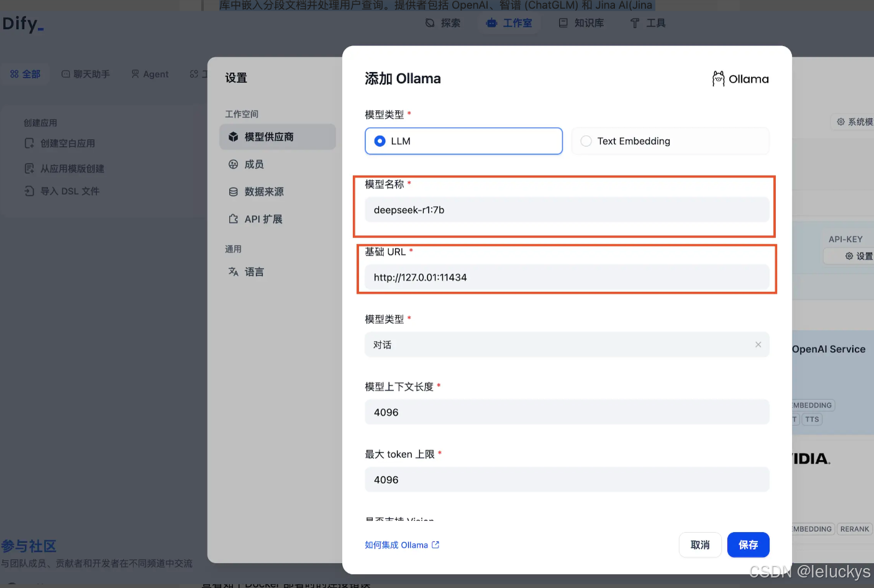This screenshot has height=588, width=874.
Task: Click the 探索 compass icon
Action: (x=430, y=23)
